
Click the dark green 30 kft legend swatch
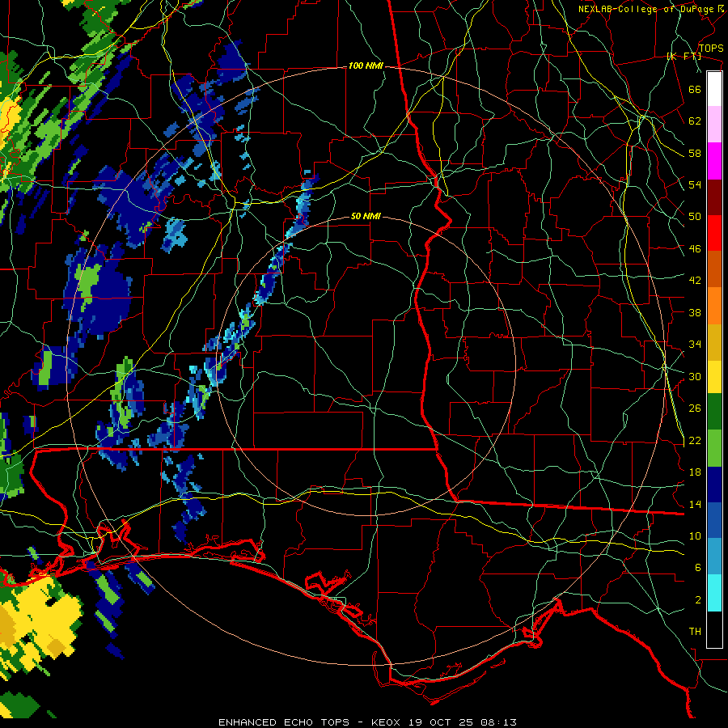click(714, 412)
